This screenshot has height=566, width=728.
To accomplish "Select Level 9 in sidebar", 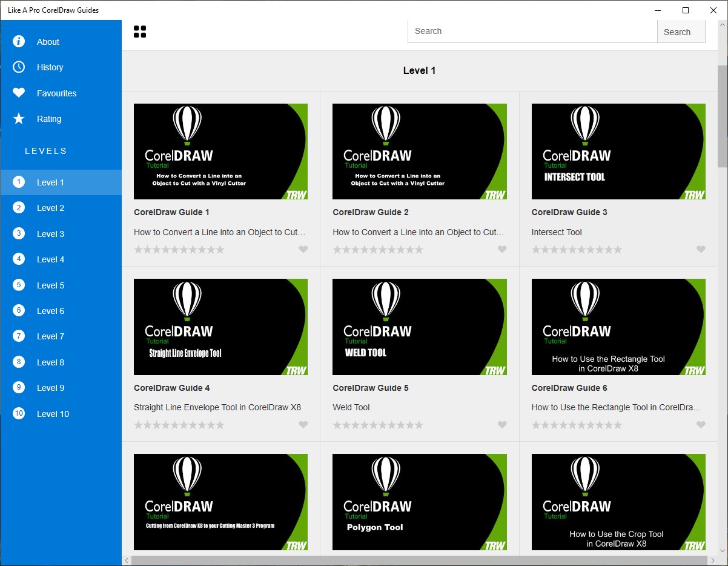I will [x=61, y=388].
